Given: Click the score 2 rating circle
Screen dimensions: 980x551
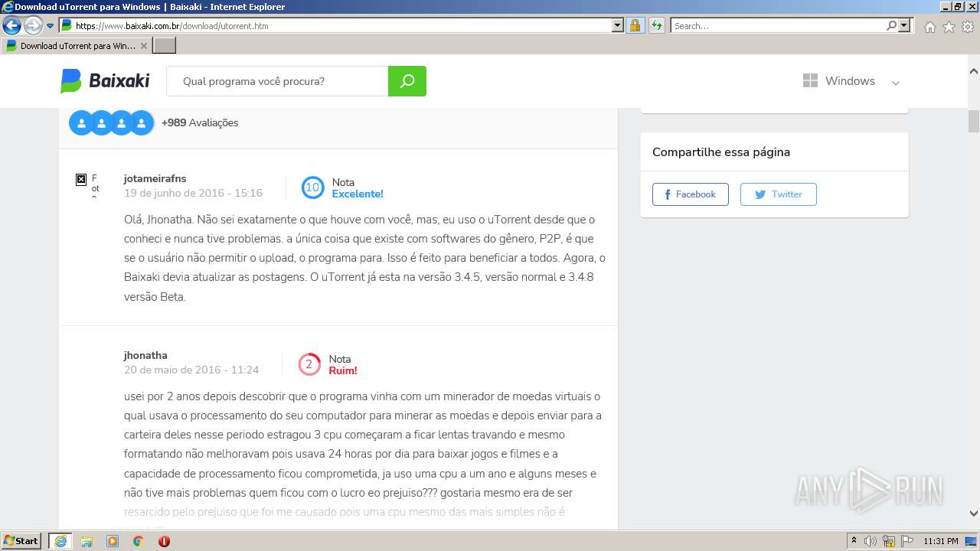Looking at the screenshot, I should 309,364.
